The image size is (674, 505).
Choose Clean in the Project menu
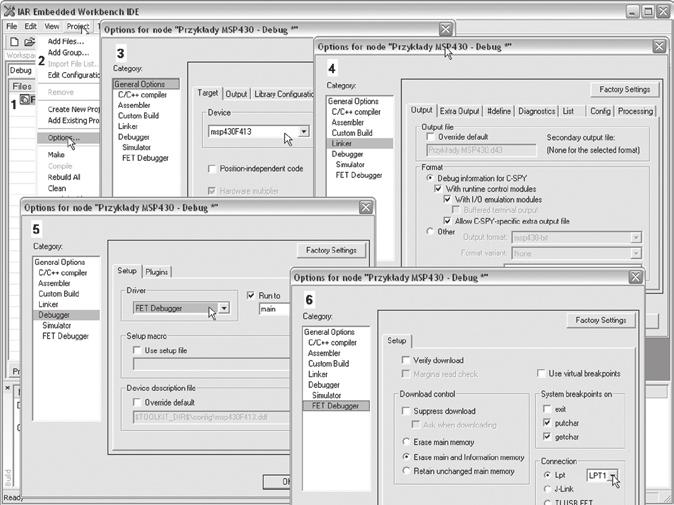click(57, 188)
